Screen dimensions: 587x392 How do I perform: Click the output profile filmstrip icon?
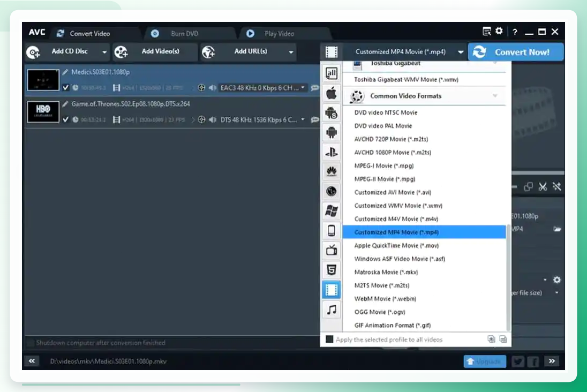332,51
